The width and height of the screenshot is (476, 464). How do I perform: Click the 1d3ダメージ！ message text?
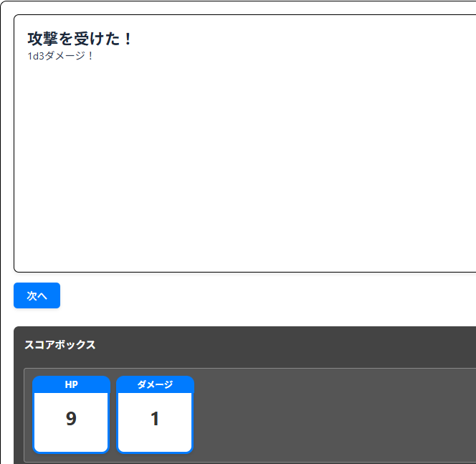coord(61,56)
